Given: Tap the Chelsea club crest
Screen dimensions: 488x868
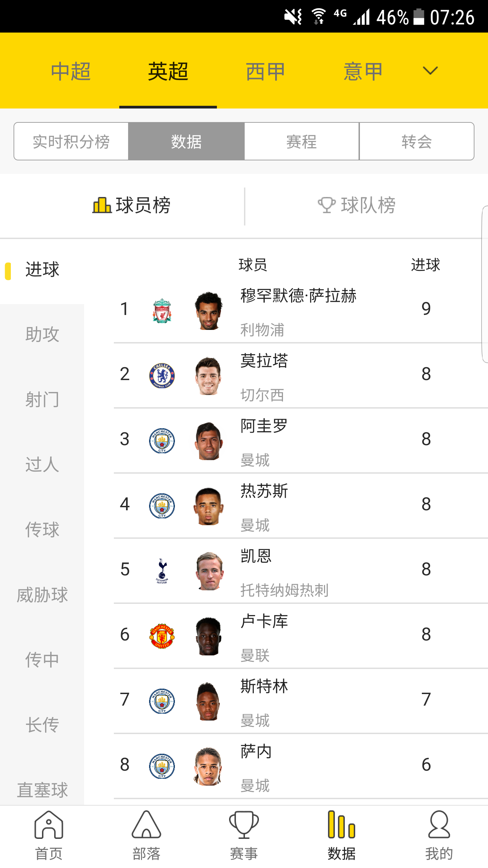Looking at the screenshot, I should tap(162, 376).
